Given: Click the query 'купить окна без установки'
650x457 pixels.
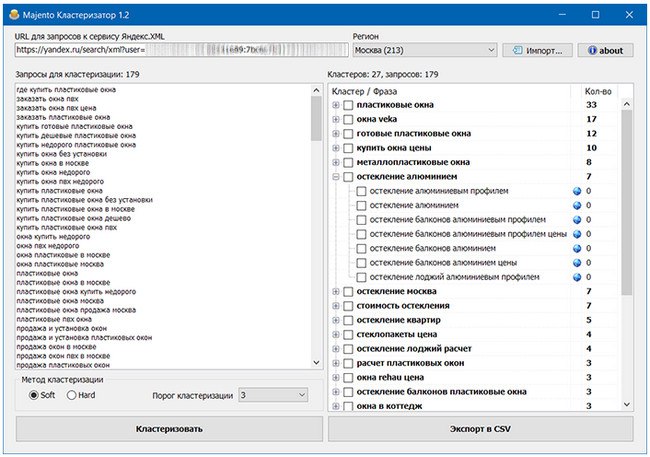Looking at the screenshot, I should (x=62, y=154).
